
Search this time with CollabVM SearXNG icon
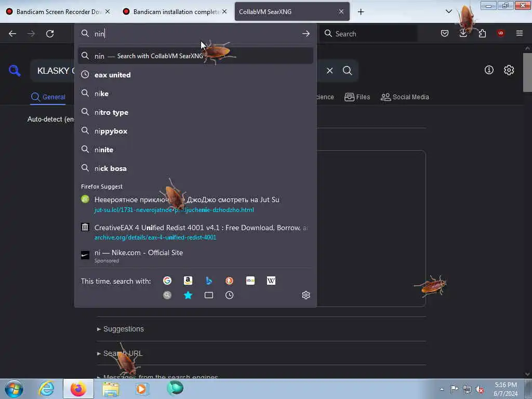(167, 295)
